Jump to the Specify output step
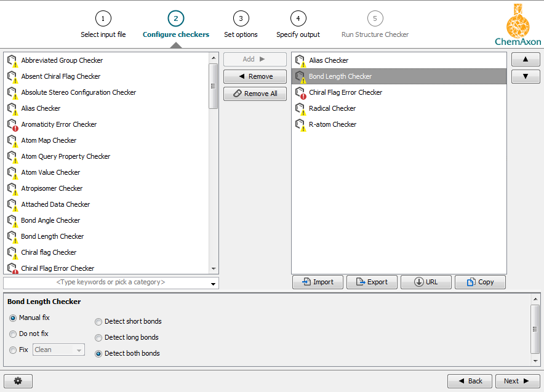The height and width of the screenshot is (392, 544). pos(298,18)
